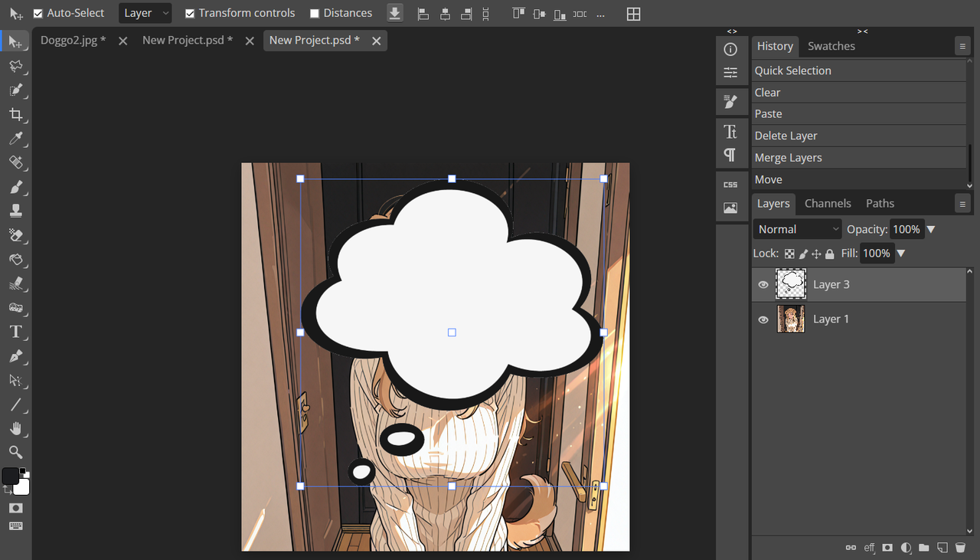Select the Eyedropper tool
The height and width of the screenshot is (560, 980).
[x=15, y=139]
